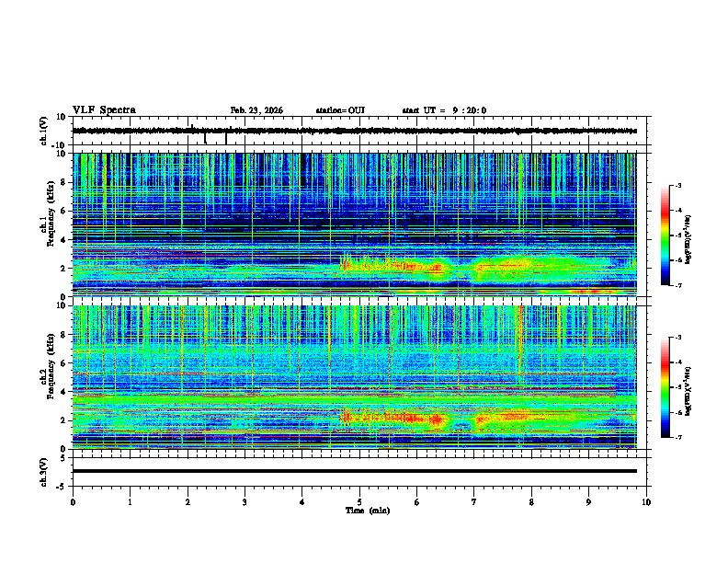Click the ch.1 voltage waveform trace

coord(354,131)
